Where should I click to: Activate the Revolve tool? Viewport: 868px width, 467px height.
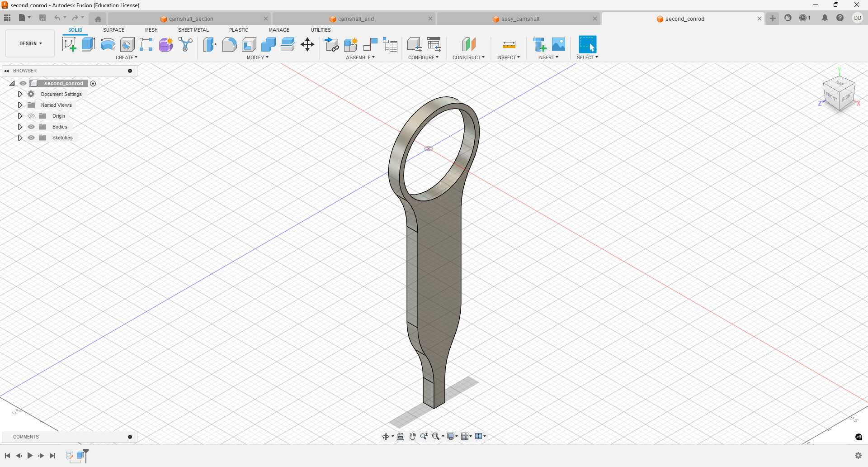pos(107,44)
